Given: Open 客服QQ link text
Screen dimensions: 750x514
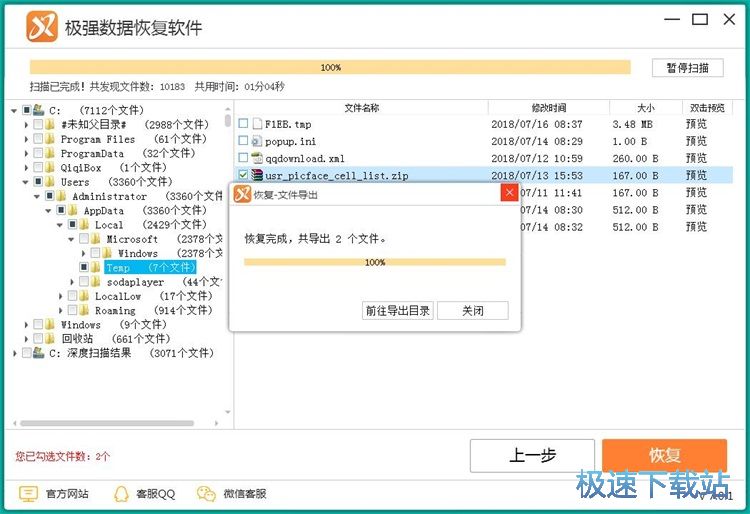Looking at the screenshot, I should click(155, 493).
